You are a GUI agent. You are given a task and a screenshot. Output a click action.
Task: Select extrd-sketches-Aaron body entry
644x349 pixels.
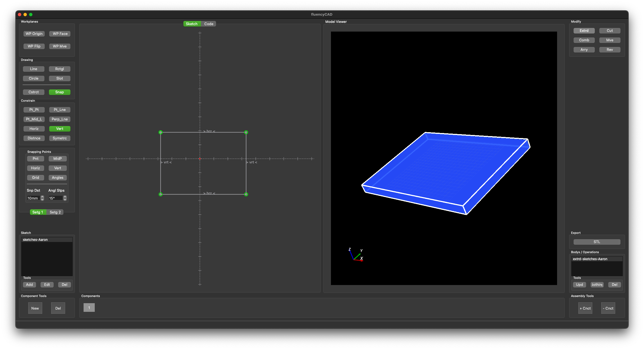point(590,259)
